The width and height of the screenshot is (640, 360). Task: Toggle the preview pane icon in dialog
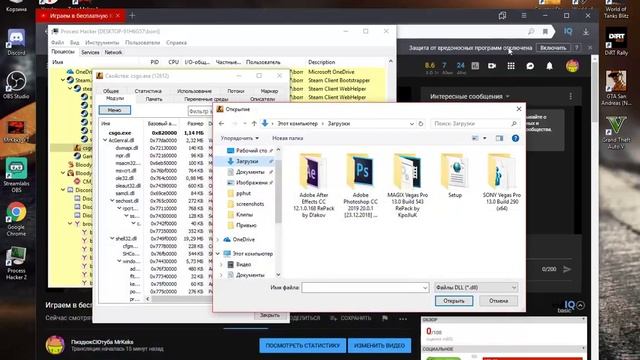499,138
